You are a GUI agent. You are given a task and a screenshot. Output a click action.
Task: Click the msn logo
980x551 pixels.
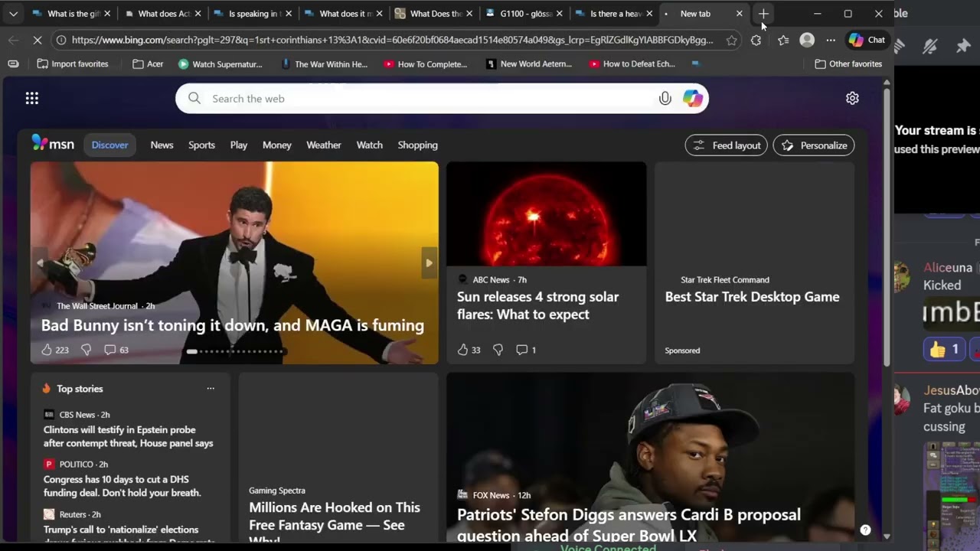53,144
